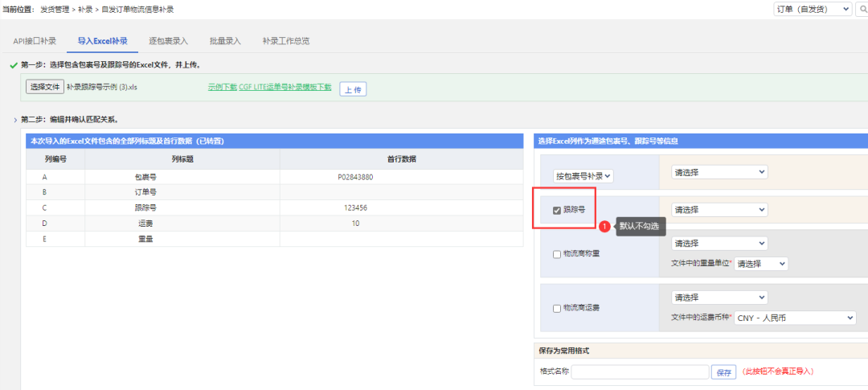Open the 按包裹号补录 dropdown
868x390 pixels.
(x=583, y=175)
